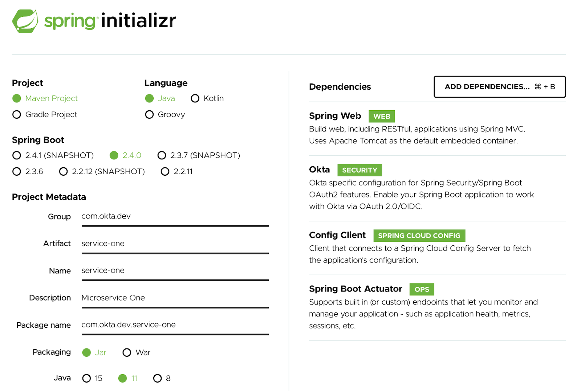Click the Spring Cloud Config tag
This screenshot has height=392, width=581.
click(x=419, y=236)
